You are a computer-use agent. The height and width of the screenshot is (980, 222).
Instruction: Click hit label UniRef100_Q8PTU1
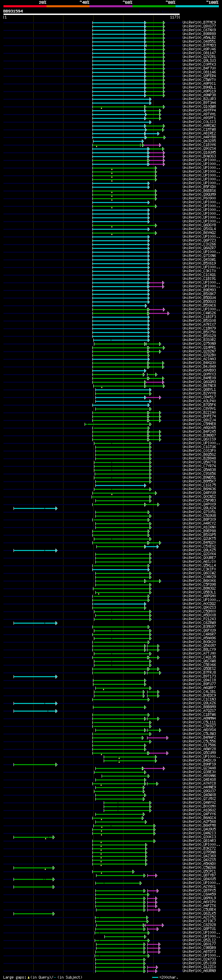pos(199,928)
